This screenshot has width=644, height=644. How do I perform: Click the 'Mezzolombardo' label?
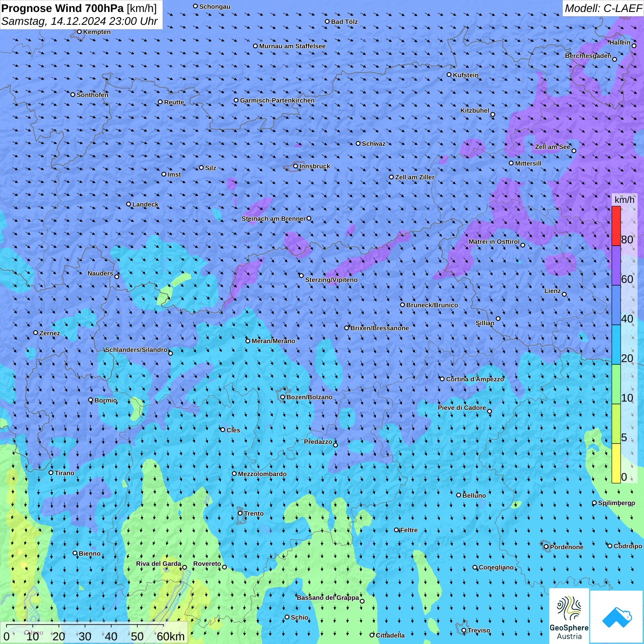(262, 474)
